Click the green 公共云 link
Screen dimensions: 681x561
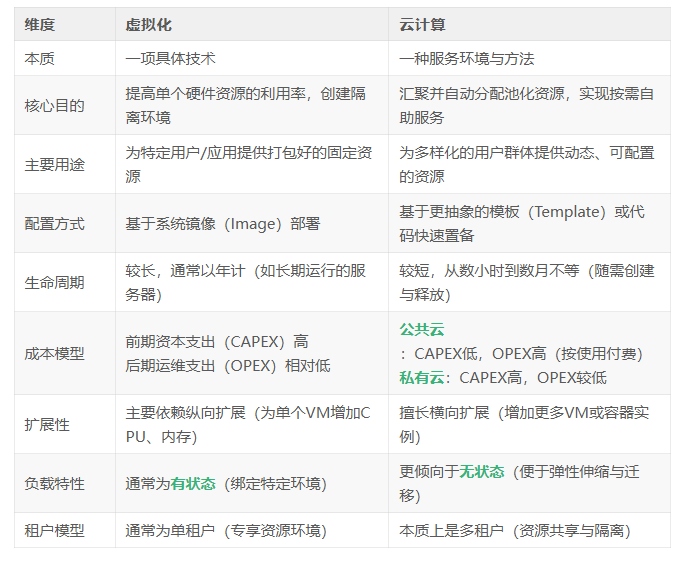(422, 329)
